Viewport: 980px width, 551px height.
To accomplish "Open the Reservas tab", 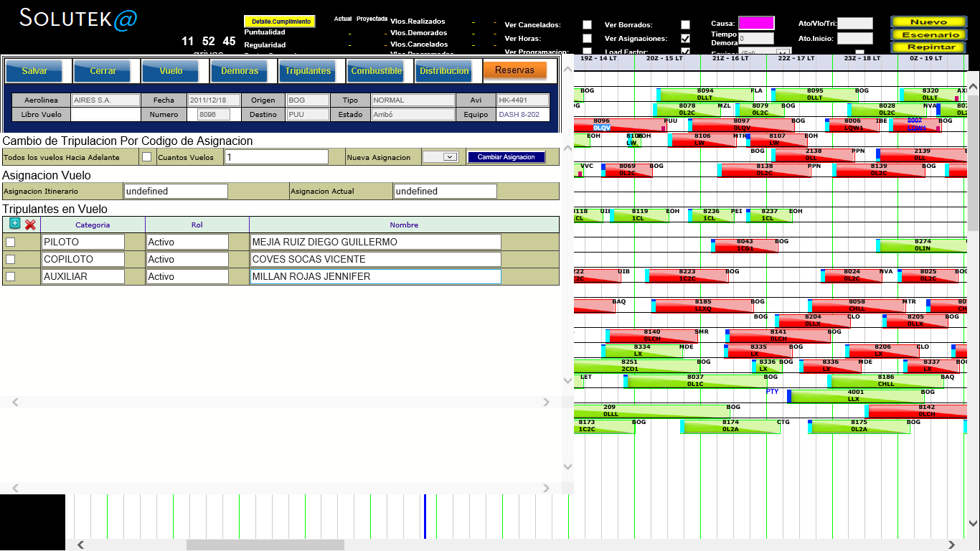I will (x=514, y=70).
